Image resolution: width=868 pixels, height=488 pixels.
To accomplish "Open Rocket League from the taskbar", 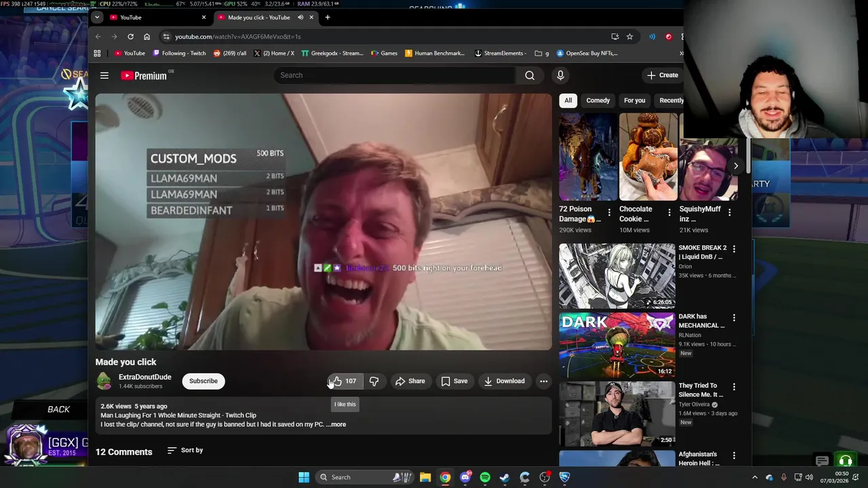I will tap(564, 477).
